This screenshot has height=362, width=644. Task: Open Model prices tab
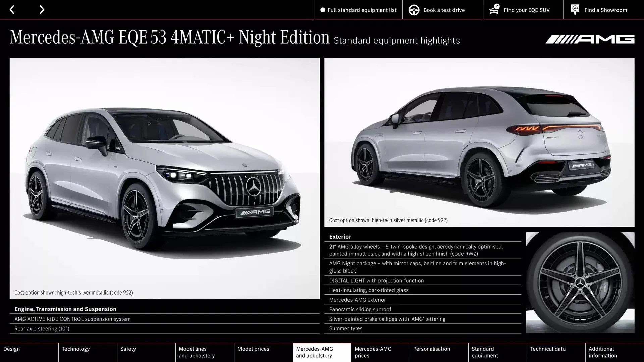(263, 352)
